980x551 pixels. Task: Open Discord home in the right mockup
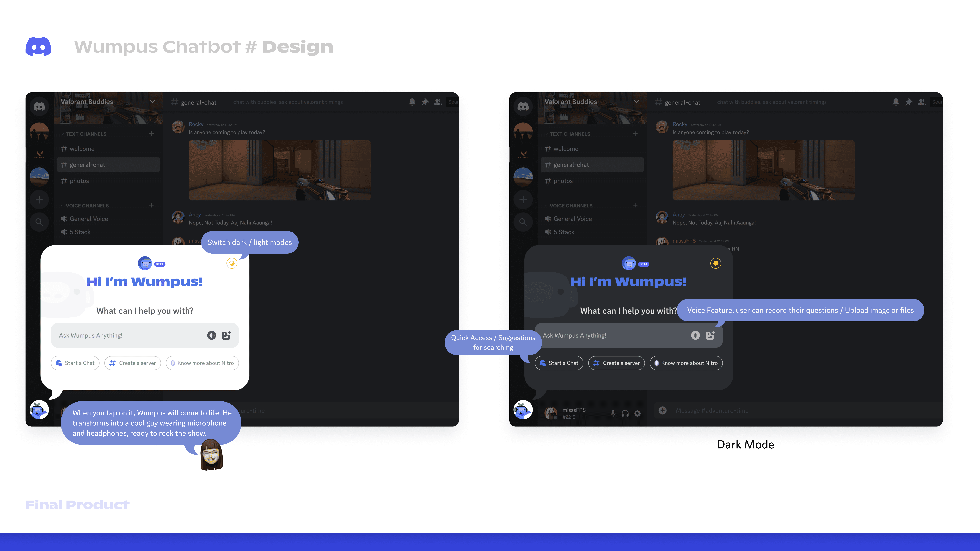523,107
